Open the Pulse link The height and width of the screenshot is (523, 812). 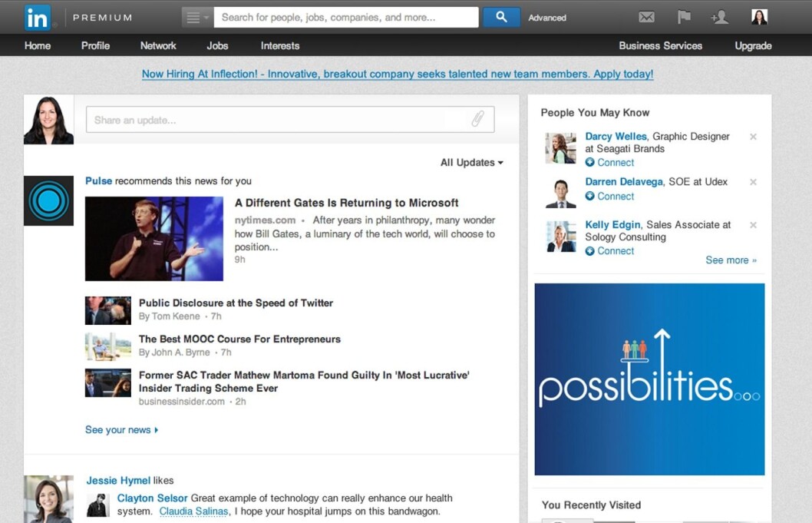tap(98, 181)
